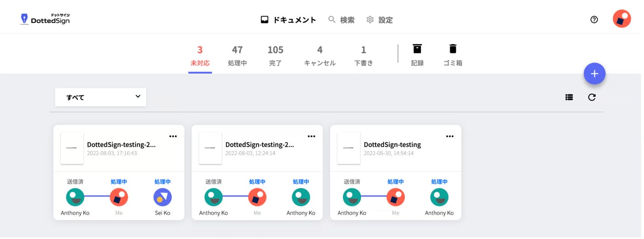Click title of document dated 12:24:14
Screen dimensions: 644x239
pos(260,144)
